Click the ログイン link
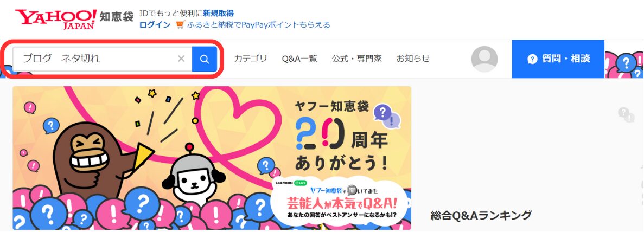This screenshot has height=232, width=644. coord(155,24)
